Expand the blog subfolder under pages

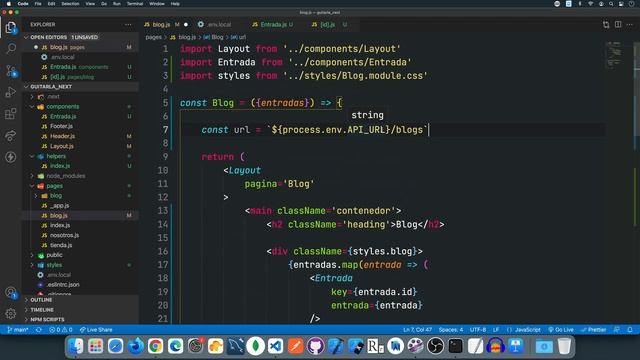(36, 196)
